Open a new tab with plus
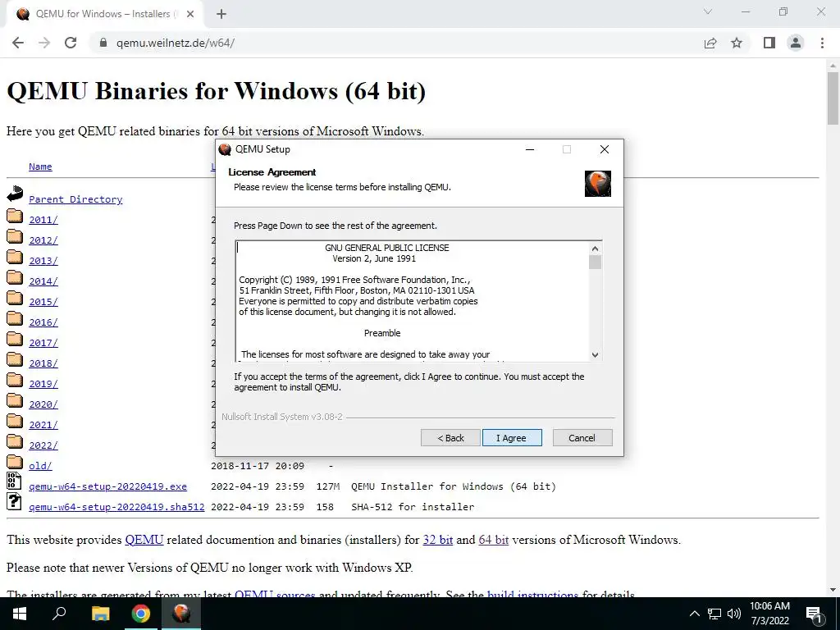840x630 pixels. 221,15
